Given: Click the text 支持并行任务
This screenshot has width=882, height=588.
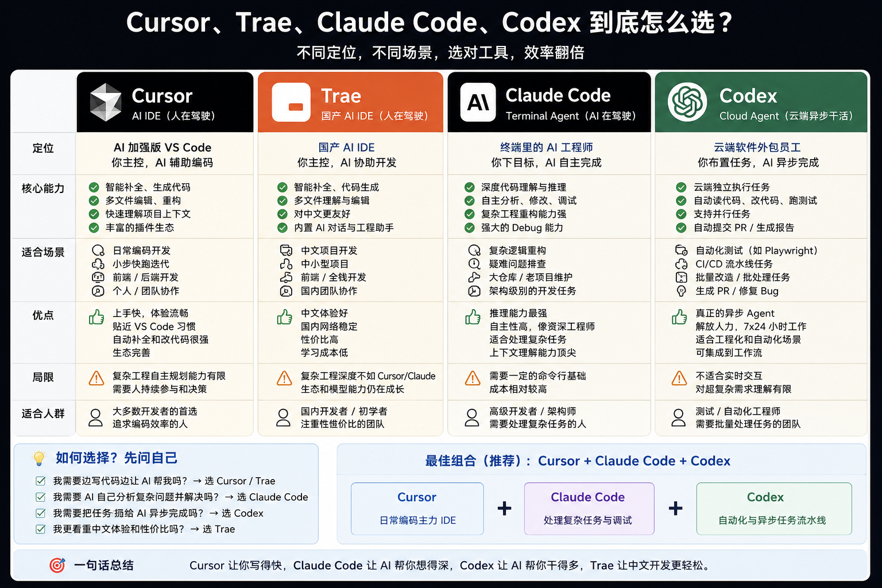Looking at the screenshot, I should coord(722,214).
